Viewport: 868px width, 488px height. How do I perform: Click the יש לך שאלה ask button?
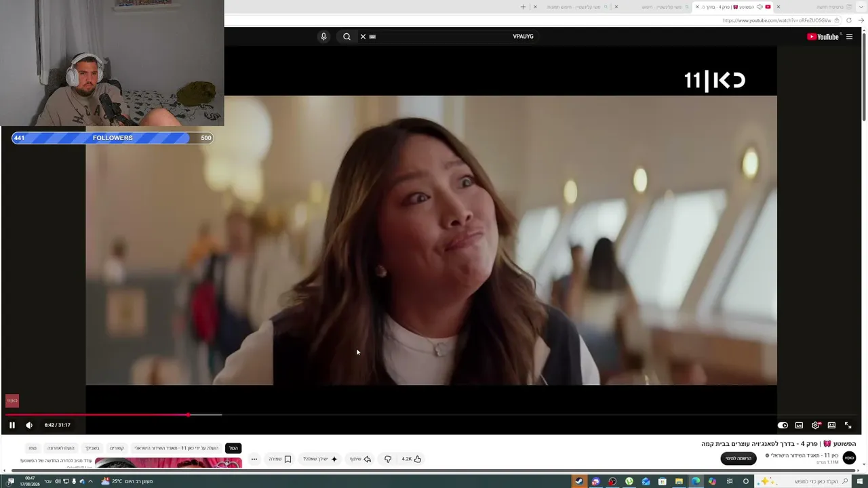(x=320, y=459)
